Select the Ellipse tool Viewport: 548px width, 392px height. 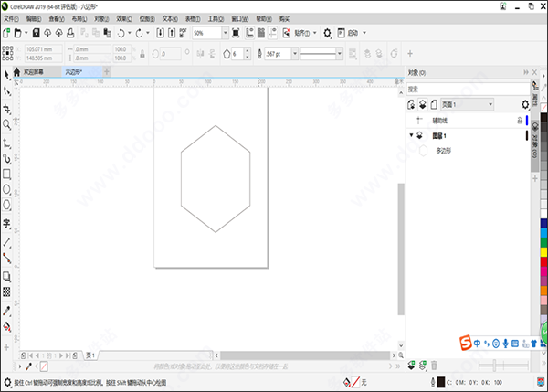point(6,189)
